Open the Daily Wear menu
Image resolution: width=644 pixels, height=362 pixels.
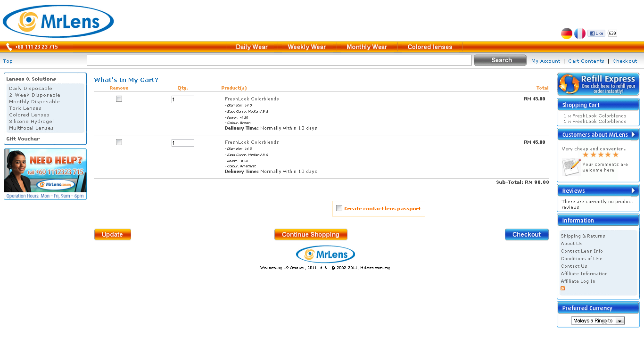click(x=252, y=47)
